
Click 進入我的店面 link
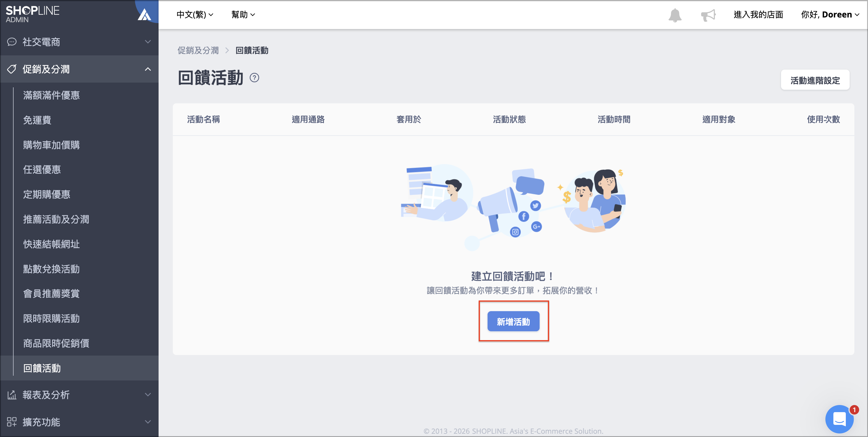point(758,15)
